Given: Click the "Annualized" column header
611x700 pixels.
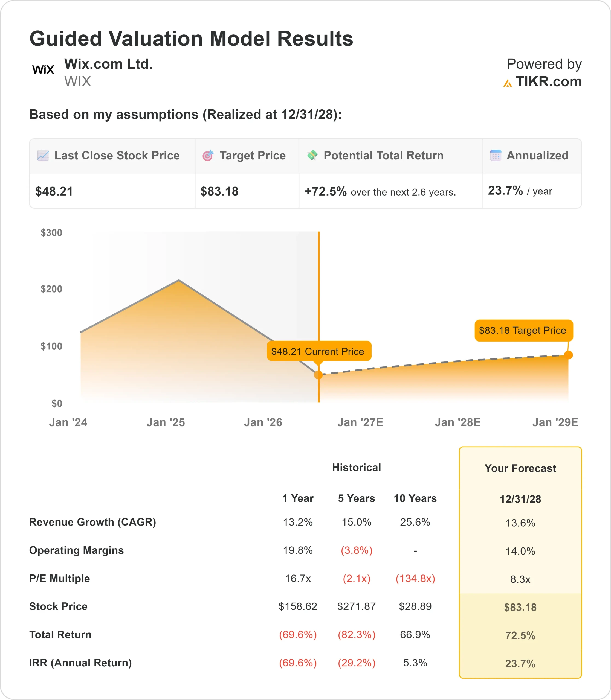Looking at the screenshot, I should tap(538, 155).
